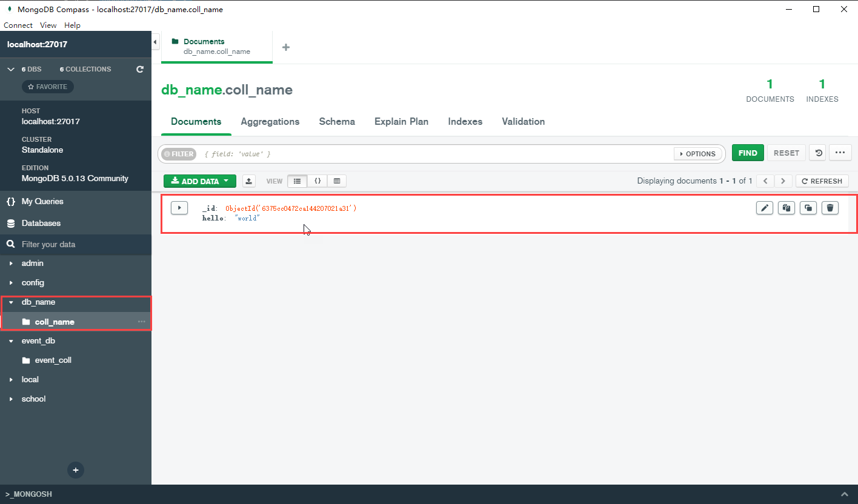
Task: Open the more options ellipsis next to Reset
Action: pos(840,153)
